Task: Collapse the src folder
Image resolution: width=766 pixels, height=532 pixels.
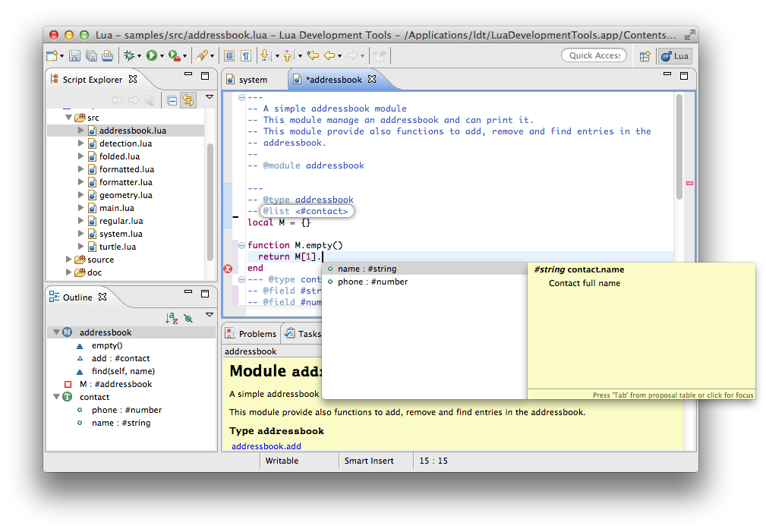Action: pyautogui.click(x=68, y=117)
